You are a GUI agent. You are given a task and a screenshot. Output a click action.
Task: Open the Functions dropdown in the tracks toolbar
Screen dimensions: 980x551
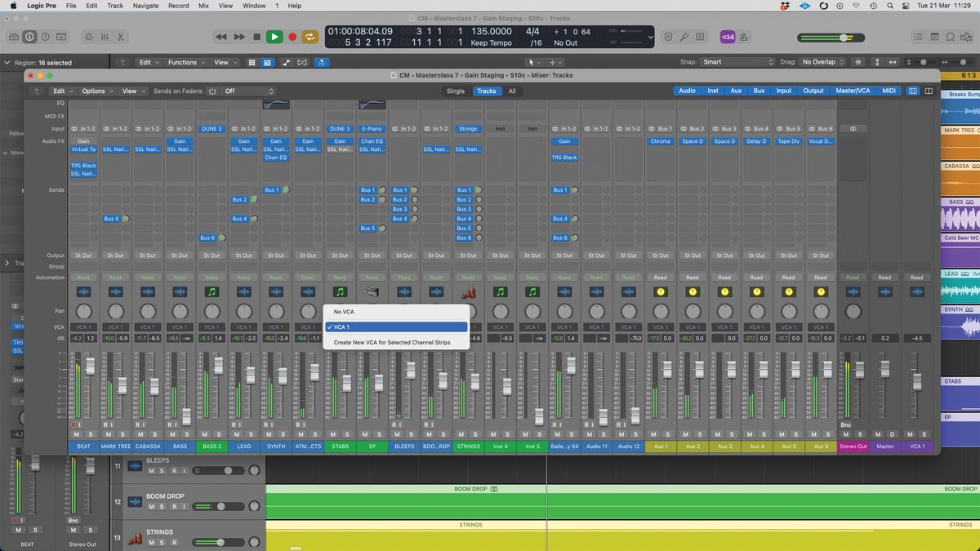pyautogui.click(x=184, y=62)
